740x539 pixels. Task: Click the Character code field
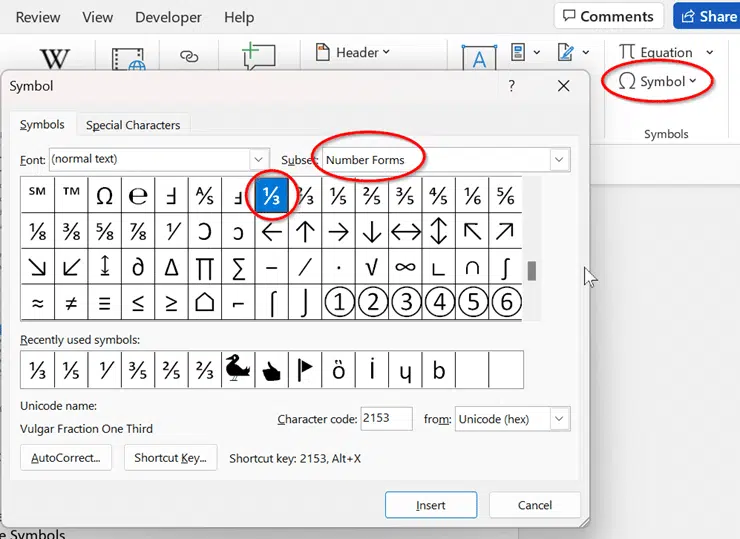(386, 419)
